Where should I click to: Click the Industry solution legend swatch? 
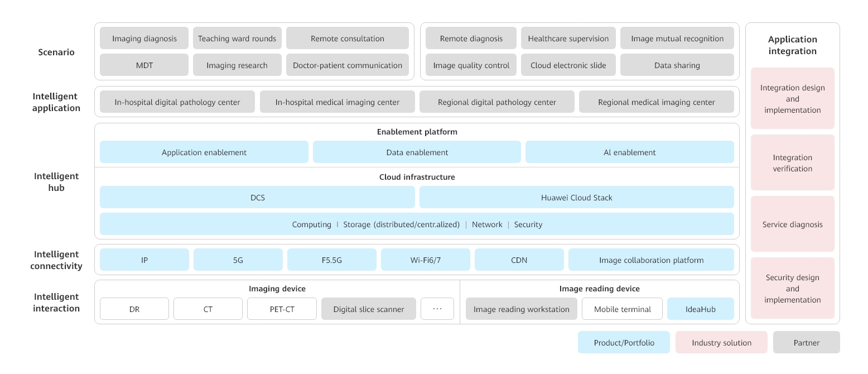721,342
